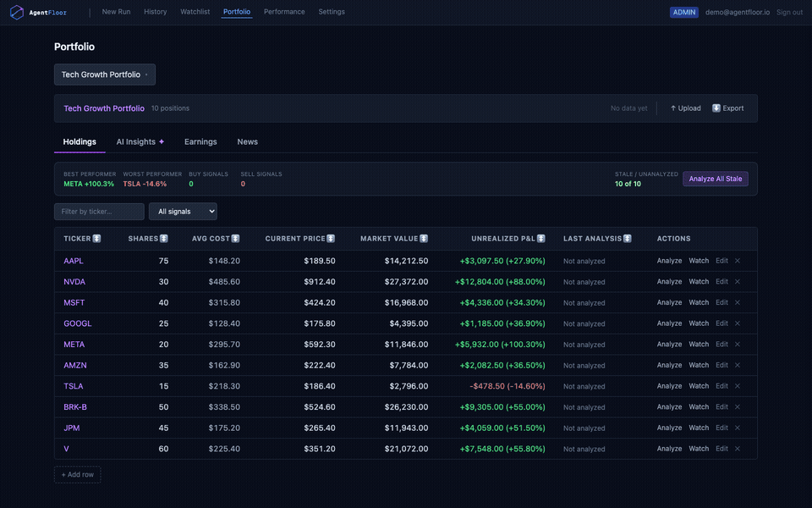
Task: Open the Tech Growth Portfolio selector dropdown
Action: pos(105,75)
